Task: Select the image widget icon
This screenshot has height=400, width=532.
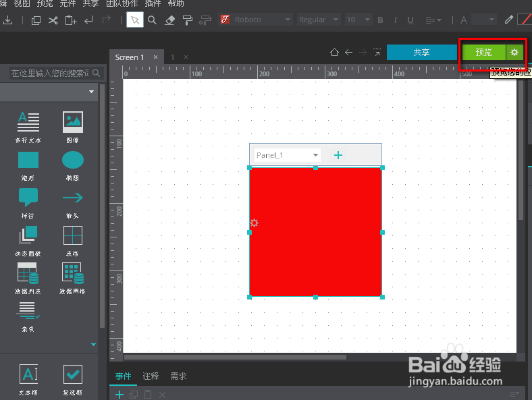Action: pos(73,121)
